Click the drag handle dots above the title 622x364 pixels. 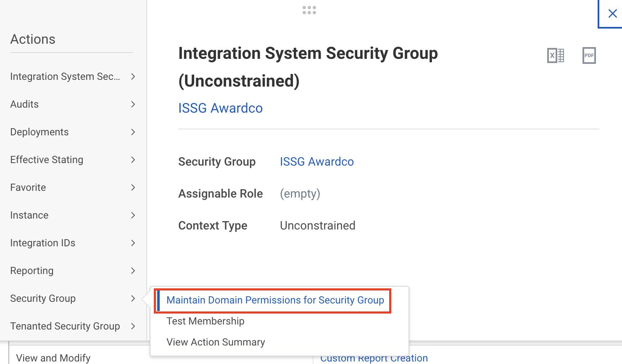pyautogui.click(x=309, y=10)
